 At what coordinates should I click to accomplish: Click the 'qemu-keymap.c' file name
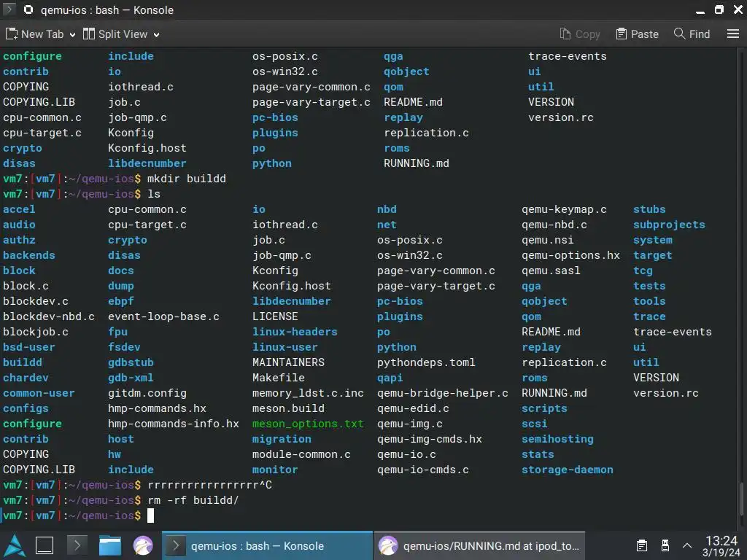click(x=564, y=209)
